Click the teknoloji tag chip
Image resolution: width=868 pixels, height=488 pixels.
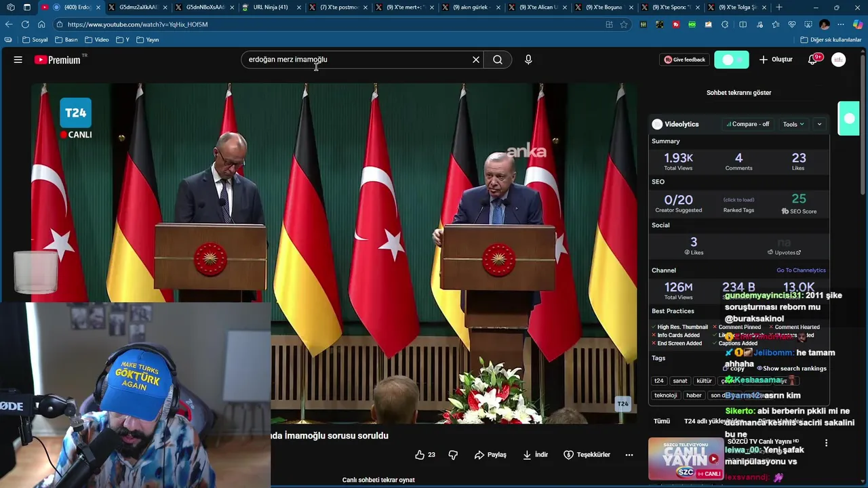[x=665, y=395]
